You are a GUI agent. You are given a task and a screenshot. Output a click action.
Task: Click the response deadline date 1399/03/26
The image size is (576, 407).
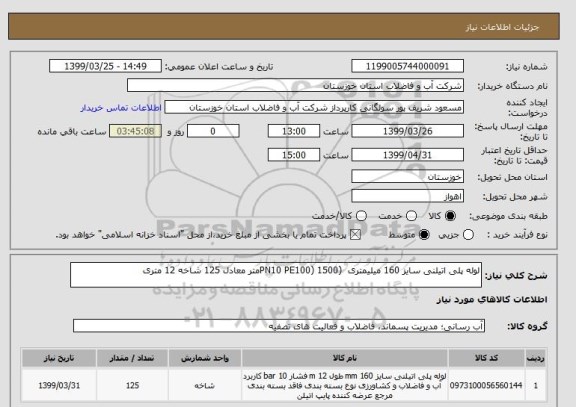(407, 131)
